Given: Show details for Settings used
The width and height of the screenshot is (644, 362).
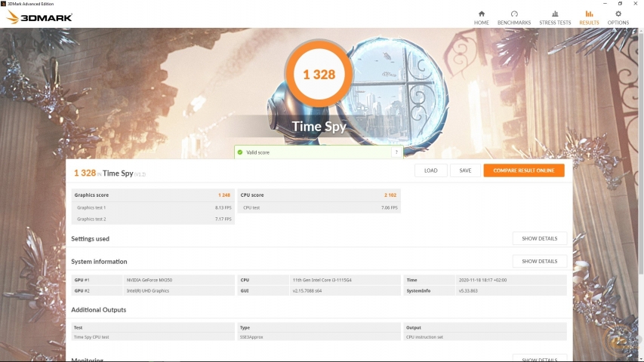Looking at the screenshot, I should (539, 238).
